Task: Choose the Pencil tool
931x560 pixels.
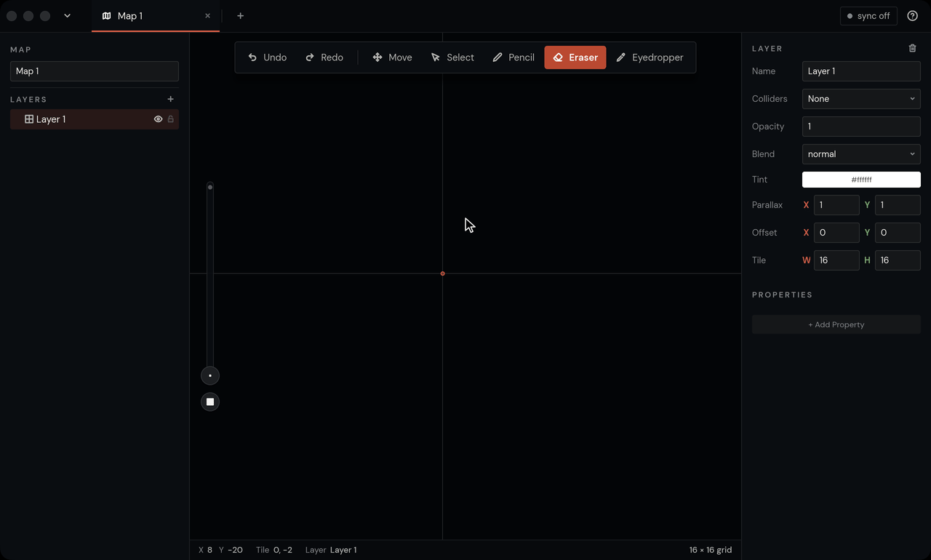Action: [x=514, y=57]
